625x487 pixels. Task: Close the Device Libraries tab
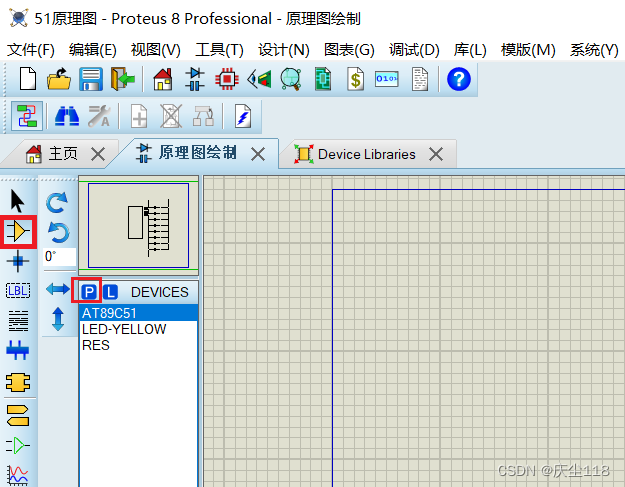click(x=436, y=154)
